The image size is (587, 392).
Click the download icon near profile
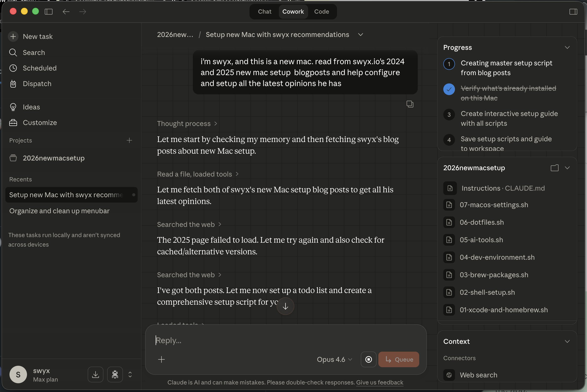click(x=96, y=374)
